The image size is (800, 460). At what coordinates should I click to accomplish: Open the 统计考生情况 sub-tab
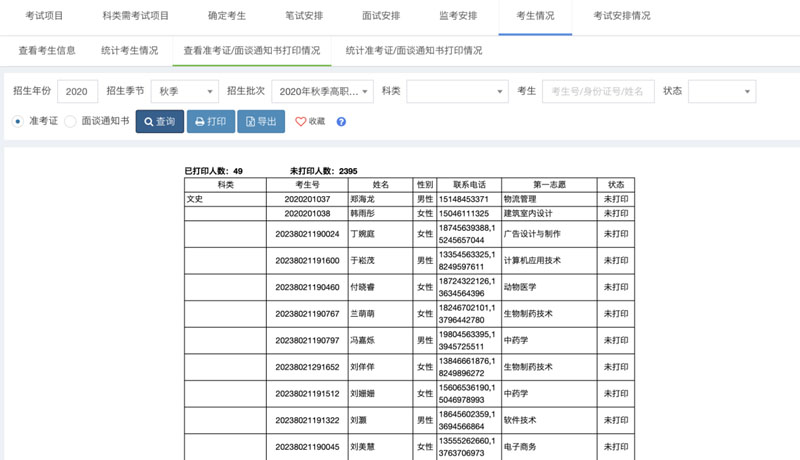pyautogui.click(x=130, y=50)
